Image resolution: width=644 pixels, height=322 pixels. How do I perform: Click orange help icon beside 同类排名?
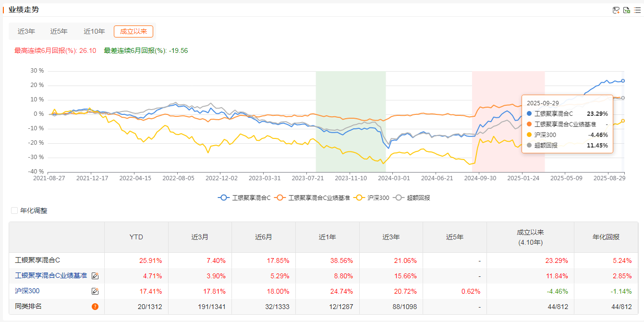click(x=95, y=307)
